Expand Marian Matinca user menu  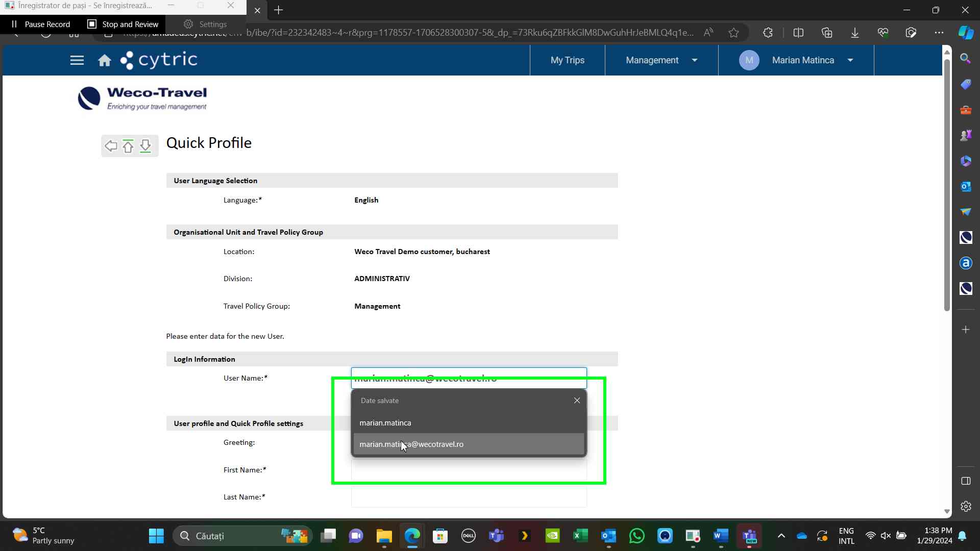[813, 60]
